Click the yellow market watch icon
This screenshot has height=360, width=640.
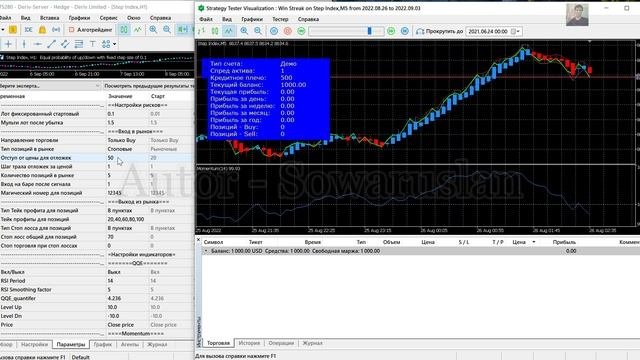(x=13, y=30)
